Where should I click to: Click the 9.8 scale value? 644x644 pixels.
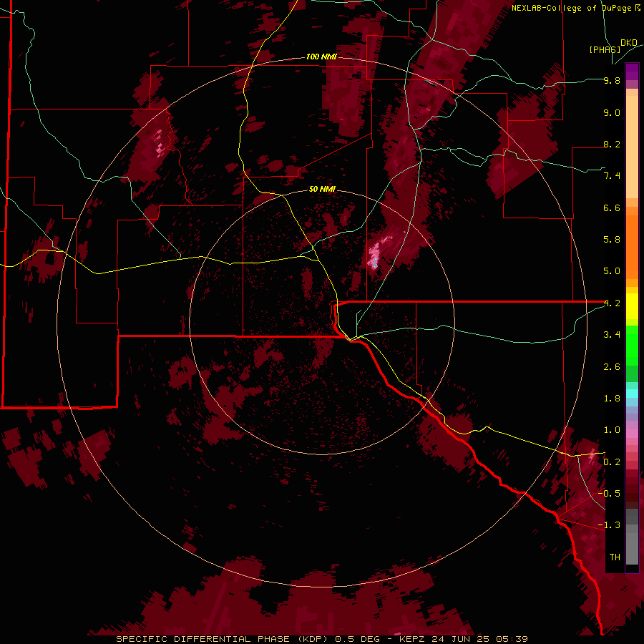pyautogui.click(x=612, y=80)
